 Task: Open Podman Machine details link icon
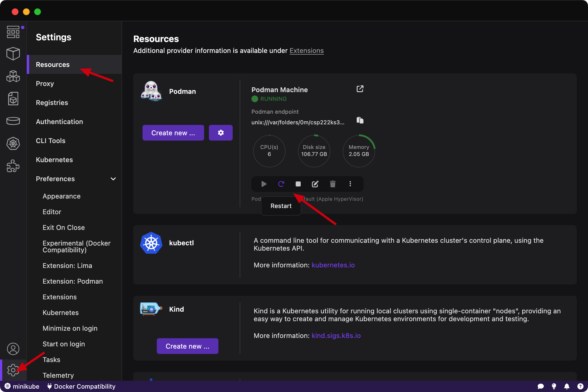[x=360, y=89]
